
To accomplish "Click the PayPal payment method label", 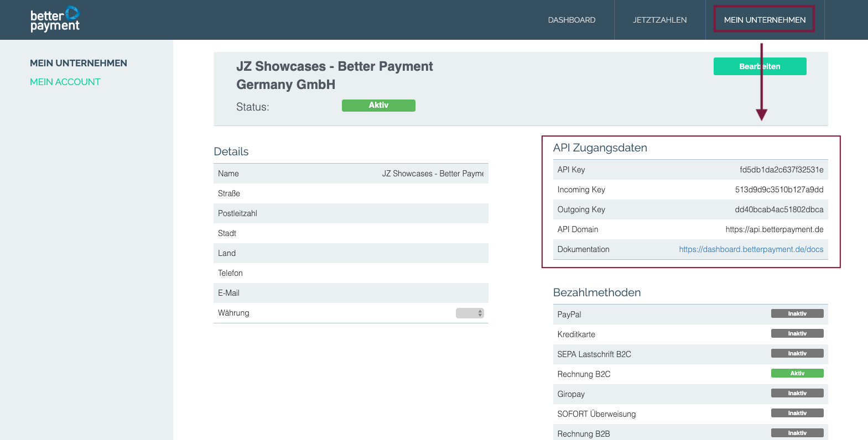I will [569, 315].
